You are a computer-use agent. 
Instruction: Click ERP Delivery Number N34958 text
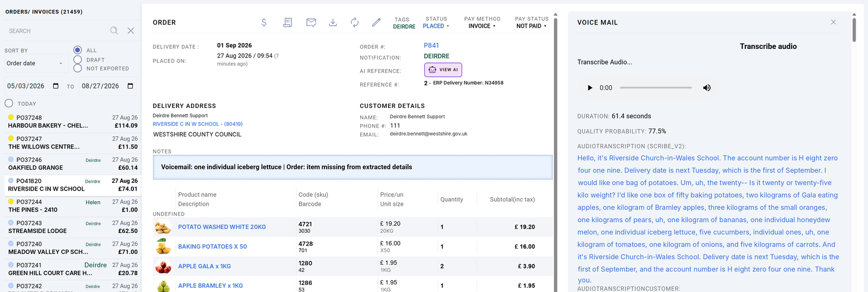click(468, 83)
